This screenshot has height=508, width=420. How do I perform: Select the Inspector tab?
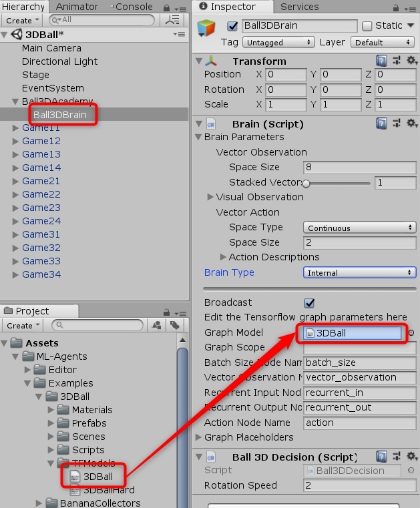click(x=232, y=7)
